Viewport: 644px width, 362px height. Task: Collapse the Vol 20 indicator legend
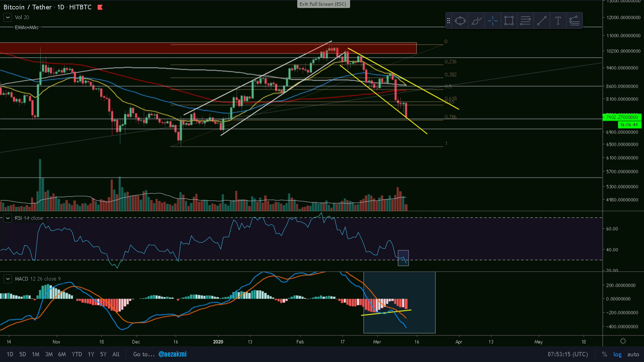8,17
